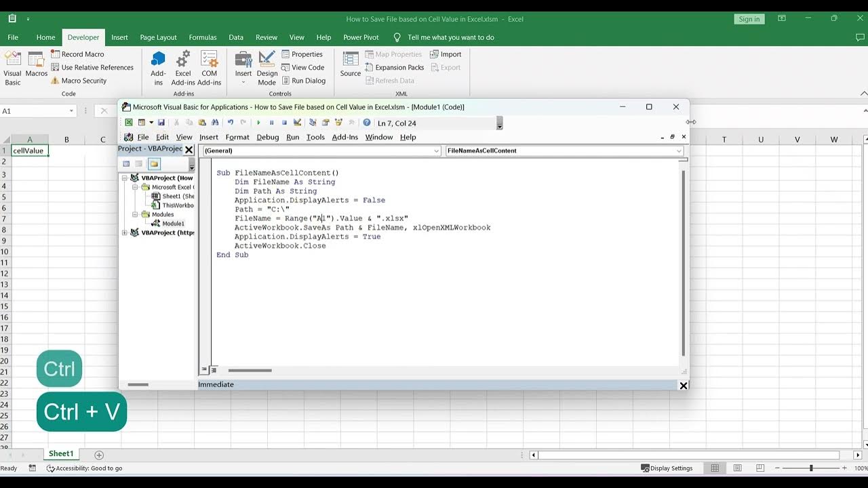Click Import XML button
The image size is (868, 488).
tap(446, 54)
